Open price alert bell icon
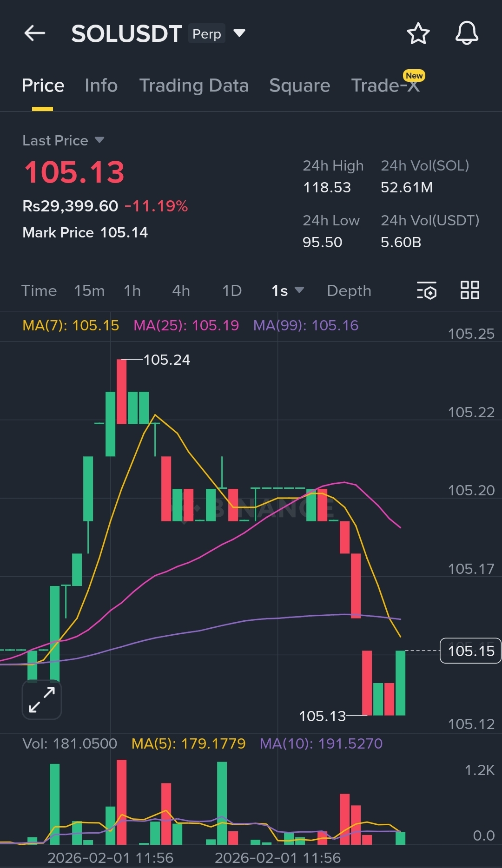 [x=467, y=33]
